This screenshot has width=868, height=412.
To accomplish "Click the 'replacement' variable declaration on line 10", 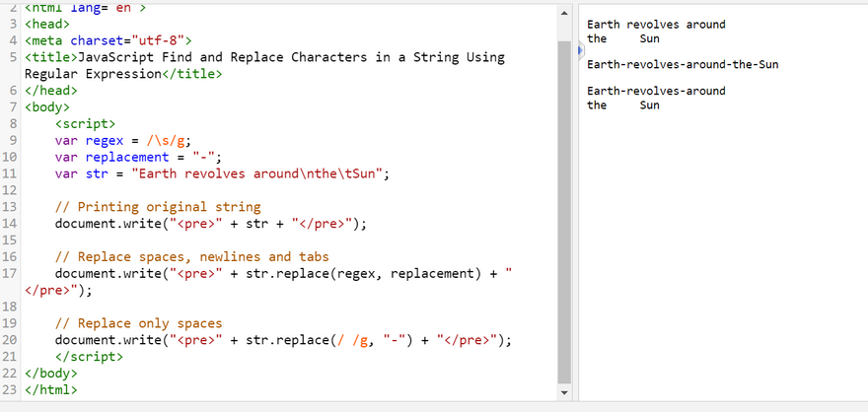I will pyautogui.click(x=127, y=157).
